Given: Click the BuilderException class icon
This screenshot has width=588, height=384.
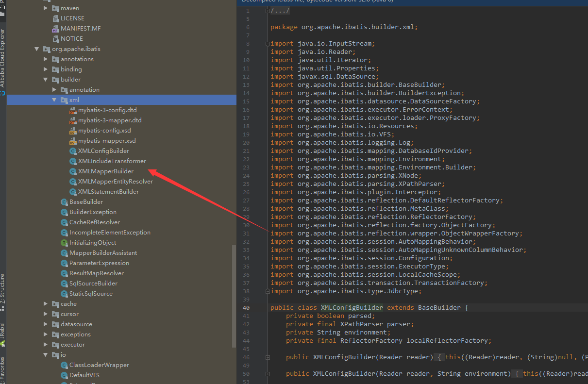Looking at the screenshot, I should coord(64,212).
